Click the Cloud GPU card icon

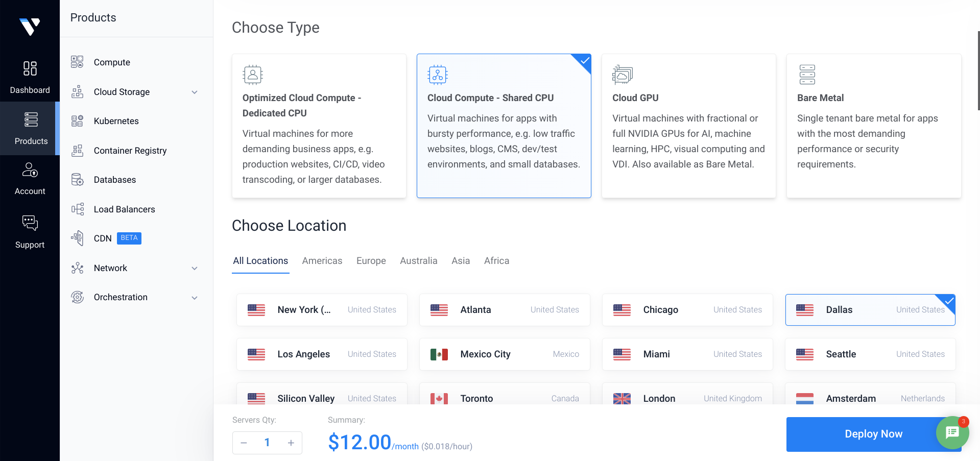[x=622, y=75]
